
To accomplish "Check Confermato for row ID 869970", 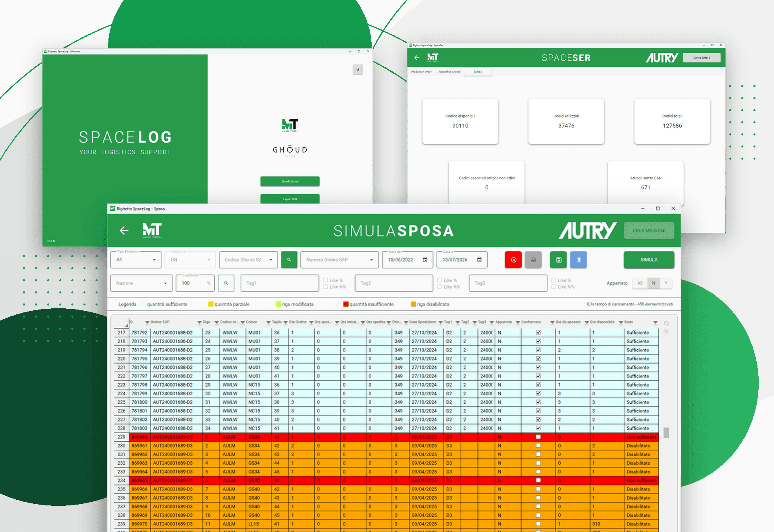I will pyautogui.click(x=538, y=524).
